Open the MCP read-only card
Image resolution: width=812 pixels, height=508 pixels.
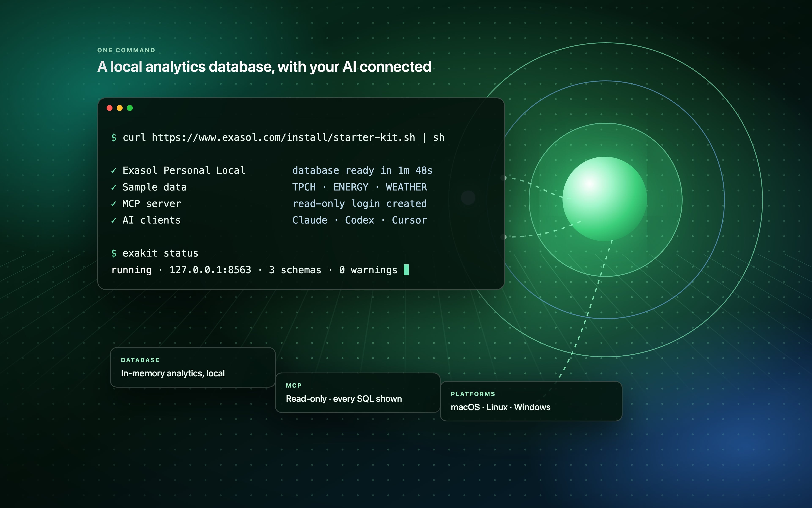point(358,393)
